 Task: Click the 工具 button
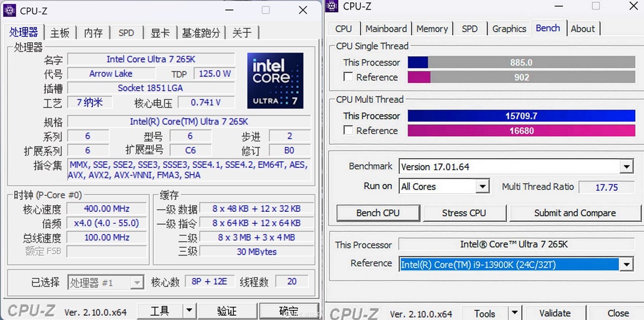coord(160,312)
